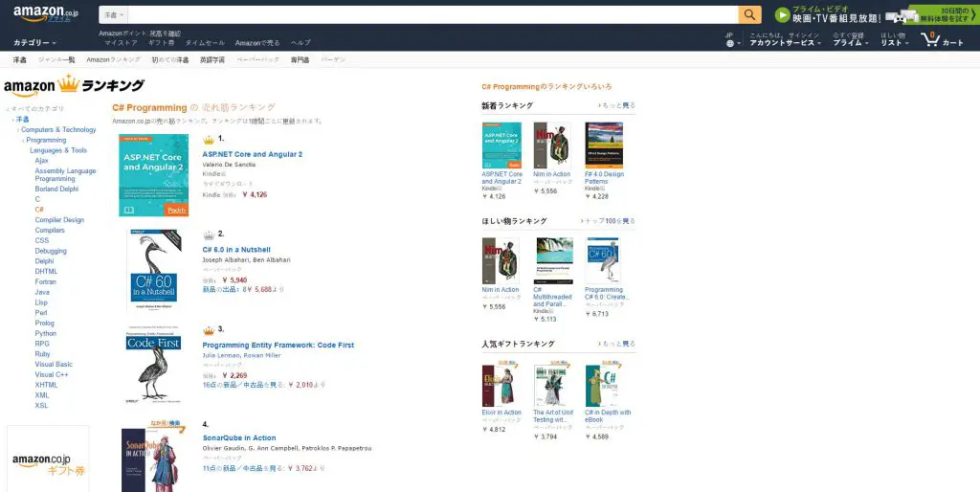Click the orange search magnifier button
The width and height of the screenshot is (980, 492).
(749, 14)
